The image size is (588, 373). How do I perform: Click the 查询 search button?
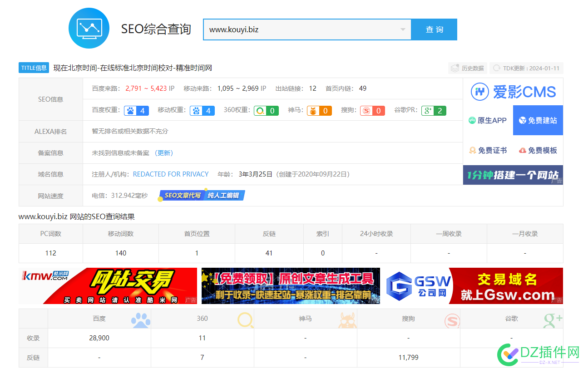click(434, 29)
